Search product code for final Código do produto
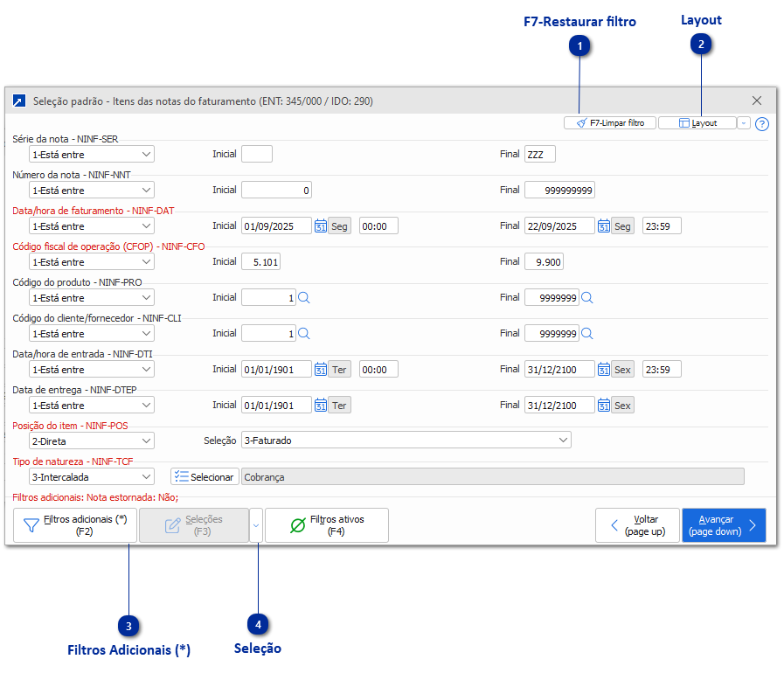The width and height of the screenshot is (784, 673). pyautogui.click(x=587, y=297)
